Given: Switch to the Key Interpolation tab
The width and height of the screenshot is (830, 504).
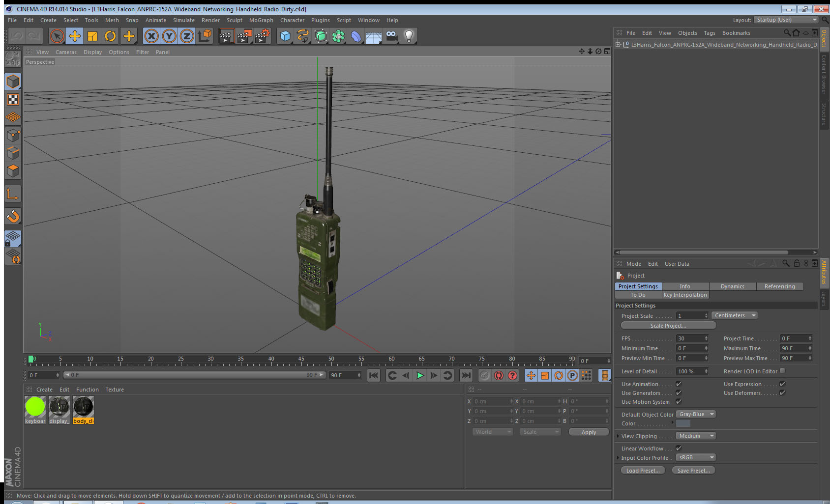Looking at the screenshot, I should 685,295.
